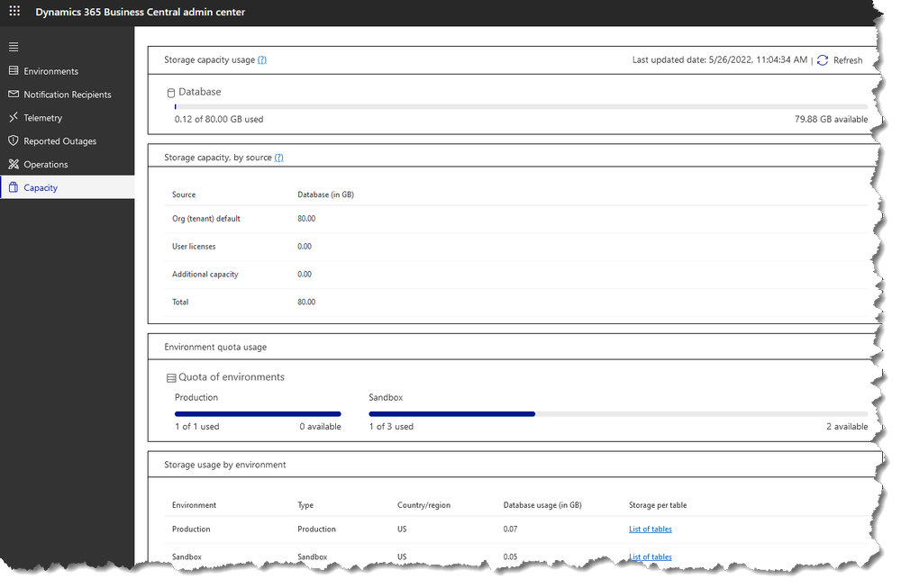Click the Storage usage by environment heading
This screenshot has height=588, width=901.
click(225, 465)
